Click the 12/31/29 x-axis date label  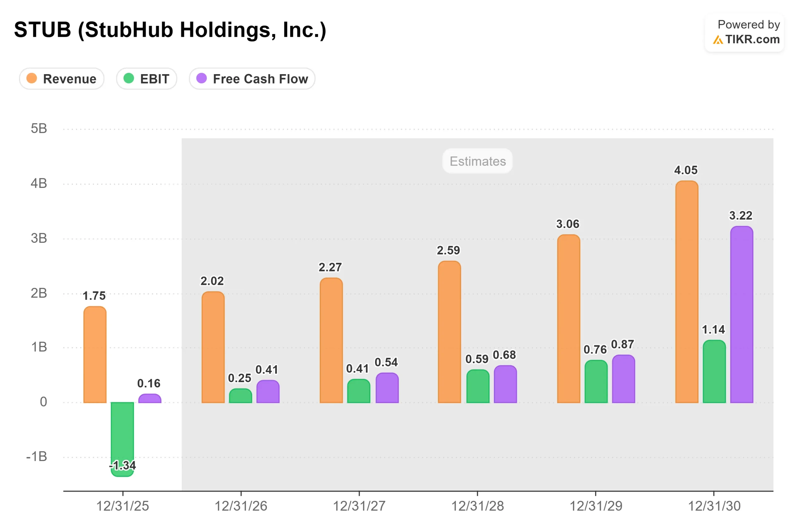596,506
